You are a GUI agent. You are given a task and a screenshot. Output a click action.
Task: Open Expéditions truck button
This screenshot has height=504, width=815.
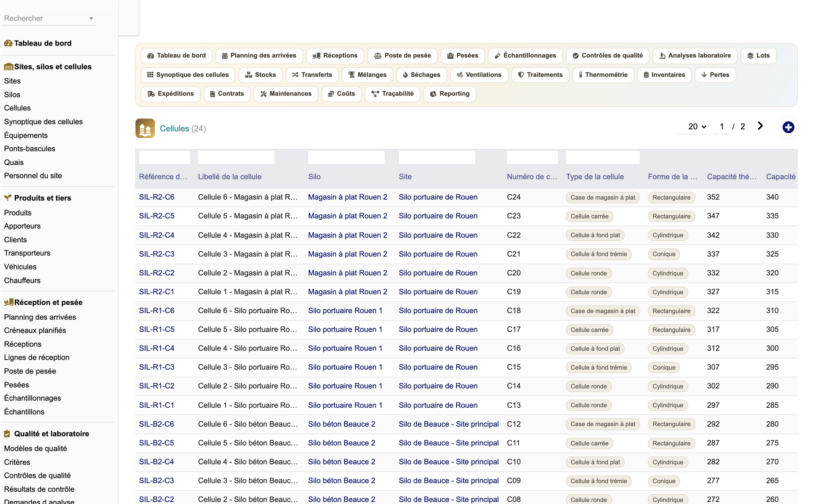pos(170,94)
